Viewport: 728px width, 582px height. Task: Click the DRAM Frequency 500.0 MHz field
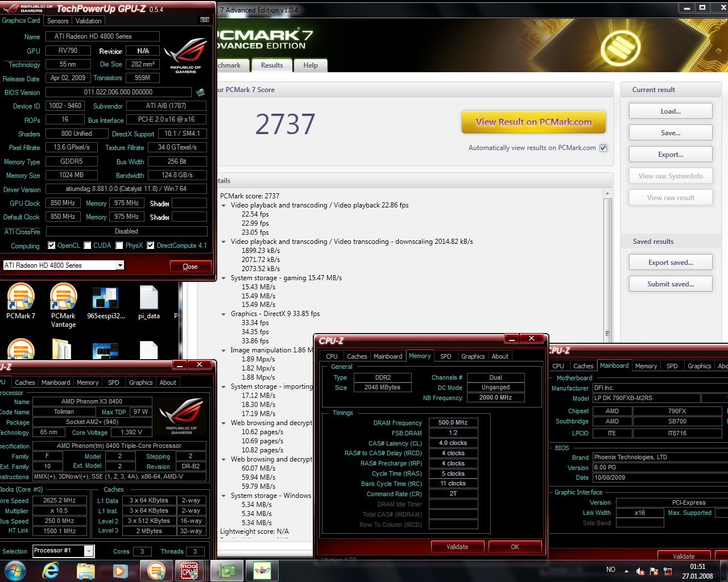[453, 423]
